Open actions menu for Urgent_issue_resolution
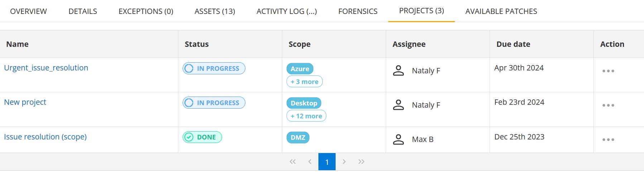644x172 pixels. [x=608, y=71]
